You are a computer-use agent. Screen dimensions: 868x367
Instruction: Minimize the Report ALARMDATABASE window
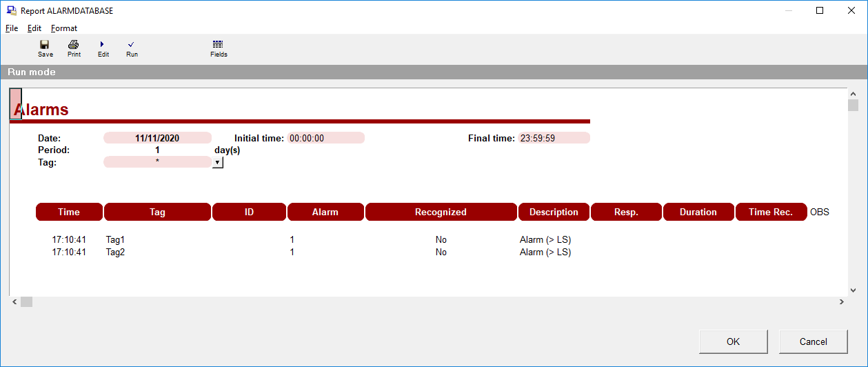click(x=788, y=10)
